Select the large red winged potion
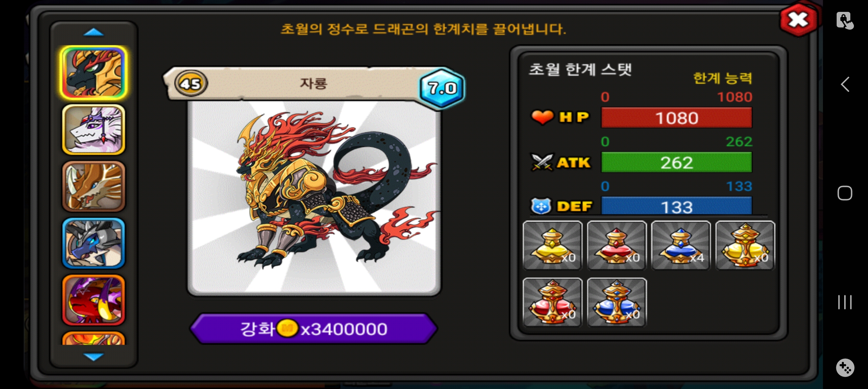Image resolution: width=868 pixels, height=389 pixels. [x=552, y=302]
